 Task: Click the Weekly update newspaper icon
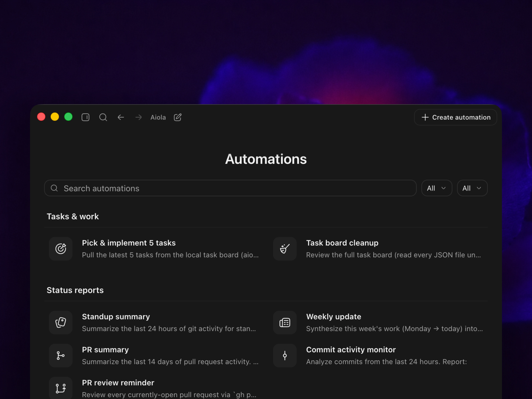[x=285, y=323]
